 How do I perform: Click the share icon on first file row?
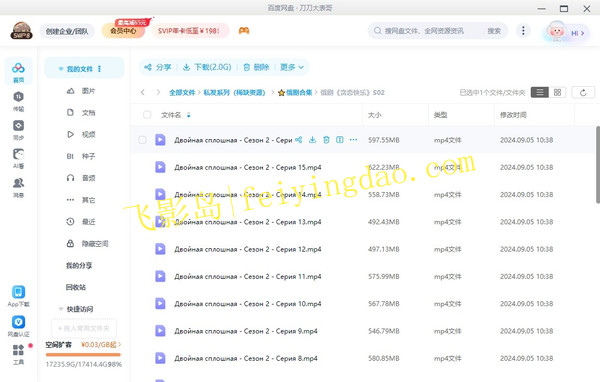[298, 140]
